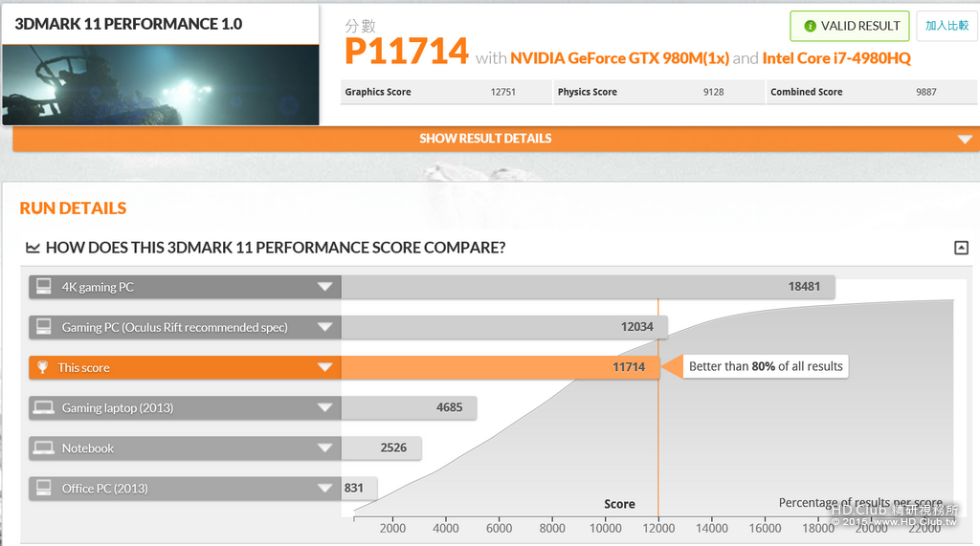Click the Oculus Rift Gaming PC icon

[44, 327]
